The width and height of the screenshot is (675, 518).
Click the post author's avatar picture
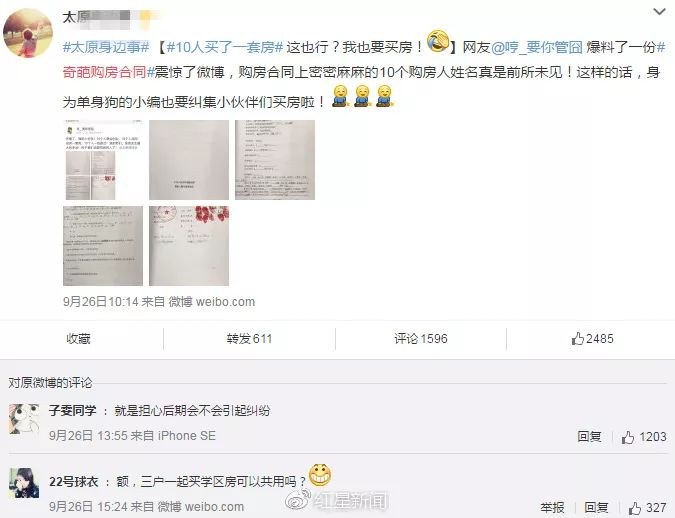28,33
